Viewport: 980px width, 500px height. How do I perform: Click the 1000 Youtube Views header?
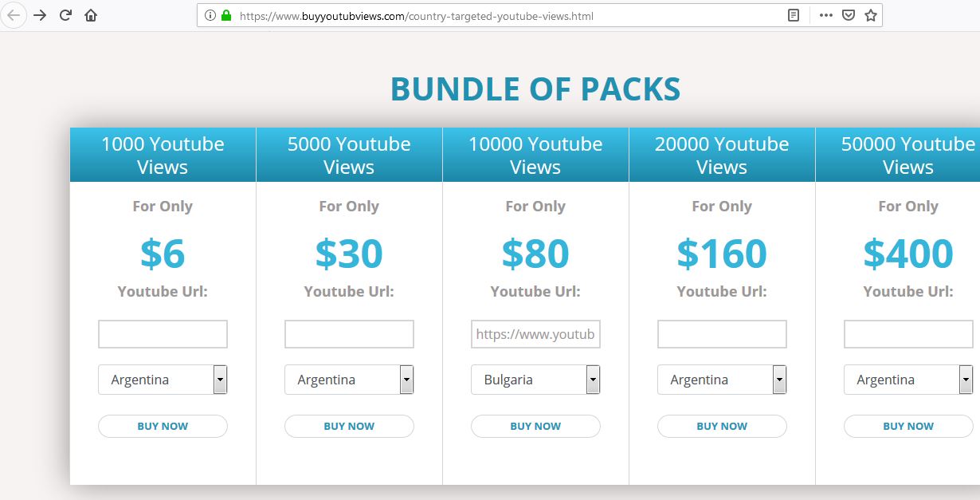click(x=163, y=156)
